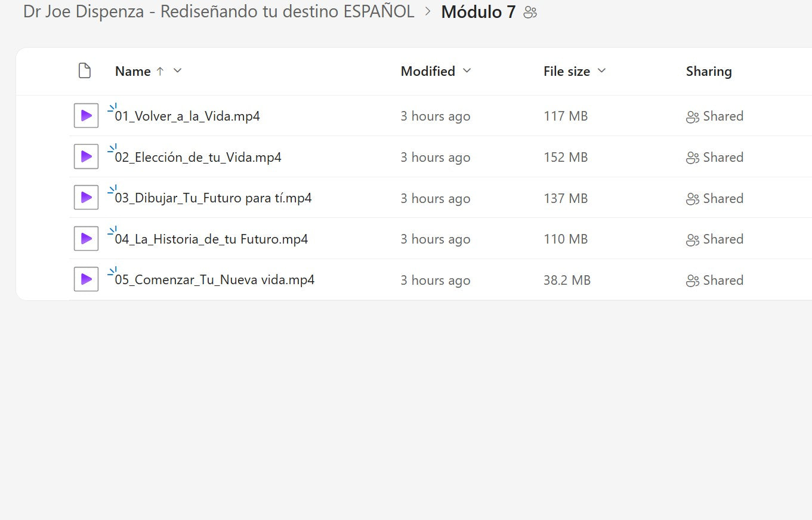
Task: Open 05_Comenzar_Tu_Nueva vida.mp4 file
Action: click(215, 281)
